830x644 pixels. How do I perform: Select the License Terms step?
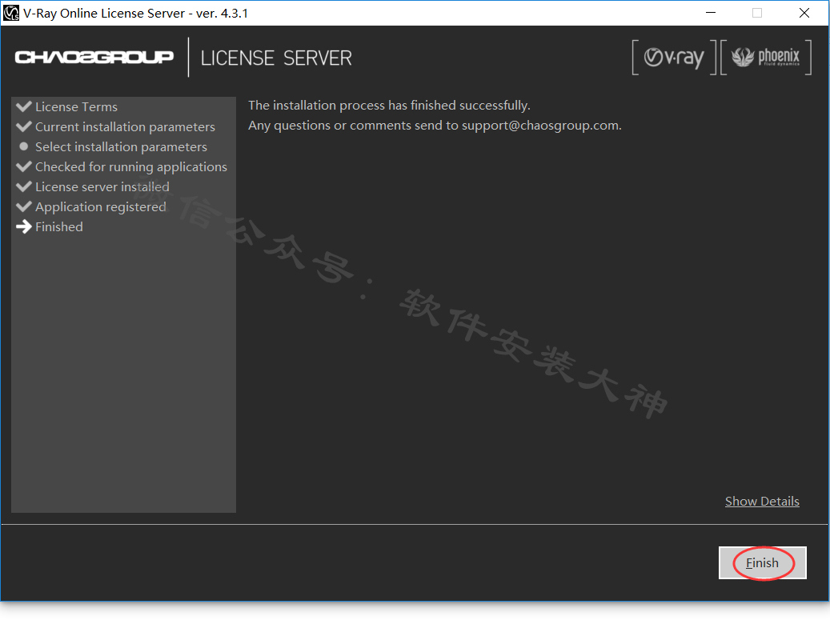pos(76,107)
